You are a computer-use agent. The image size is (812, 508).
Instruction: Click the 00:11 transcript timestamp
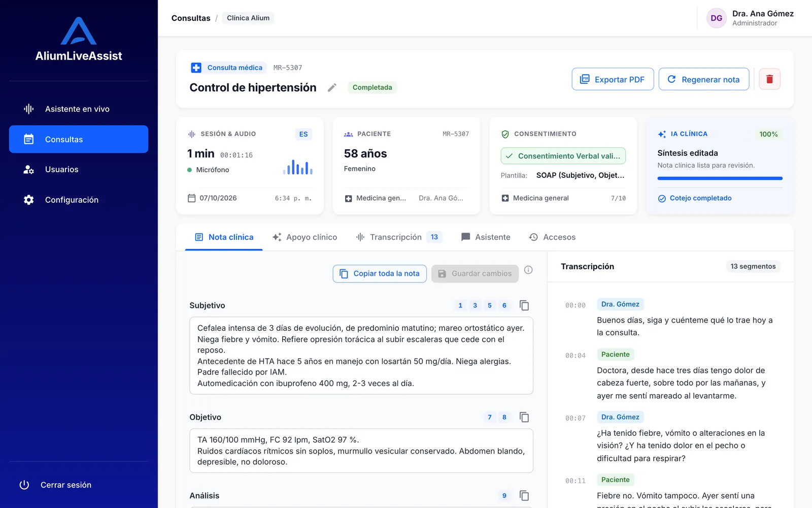(x=576, y=481)
